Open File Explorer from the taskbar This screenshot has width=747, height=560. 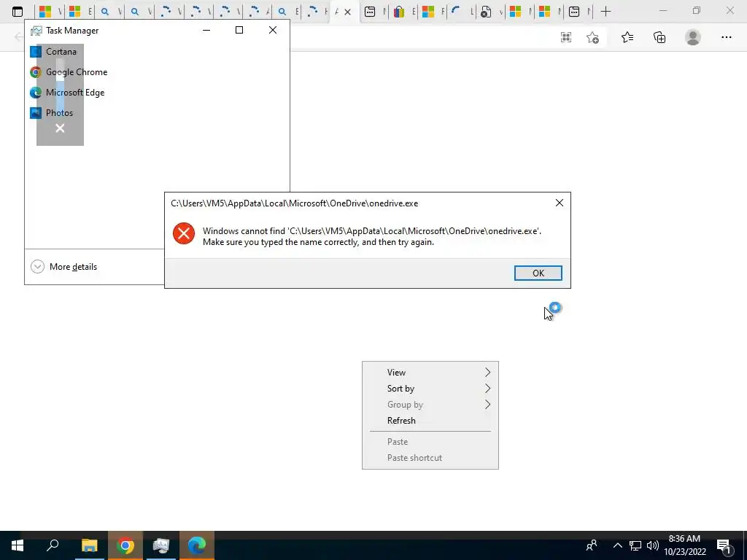coord(89,545)
